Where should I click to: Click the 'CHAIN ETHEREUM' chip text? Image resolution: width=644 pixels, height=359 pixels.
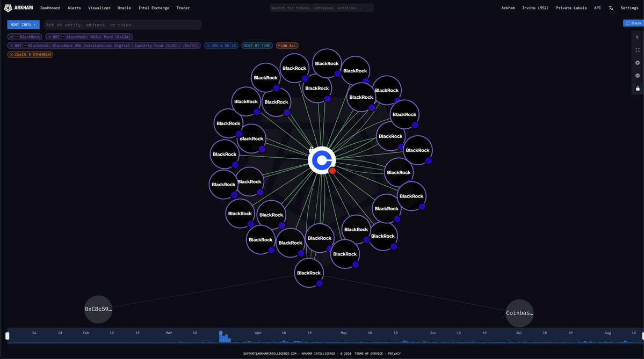click(33, 55)
